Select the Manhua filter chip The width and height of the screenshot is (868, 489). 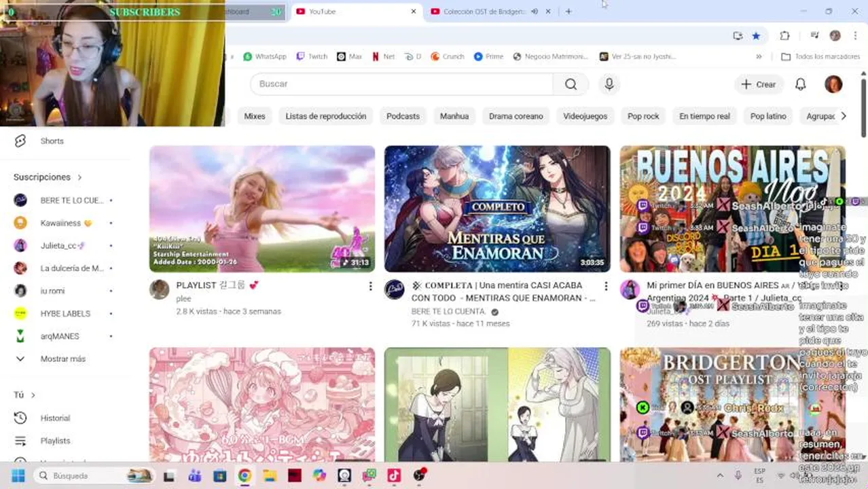(x=454, y=116)
